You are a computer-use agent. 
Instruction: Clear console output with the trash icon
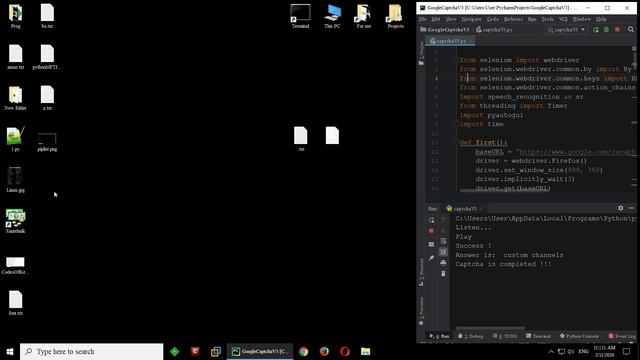(x=443, y=273)
